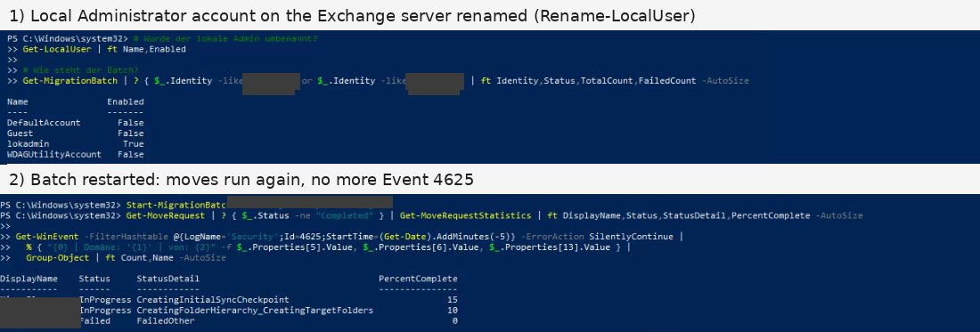Click InProgress in the CreatingFolderHierarchy row
This screenshot has width=980, height=332.
click(105, 311)
